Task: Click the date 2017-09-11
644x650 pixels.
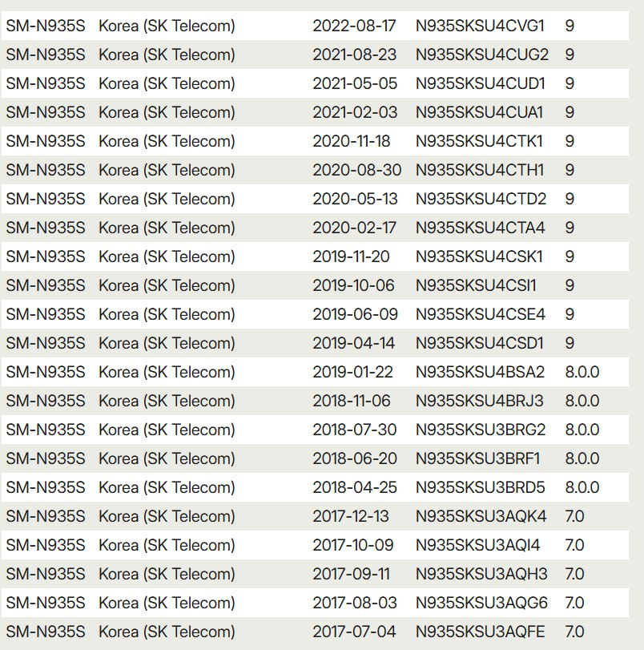Action: click(x=352, y=574)
